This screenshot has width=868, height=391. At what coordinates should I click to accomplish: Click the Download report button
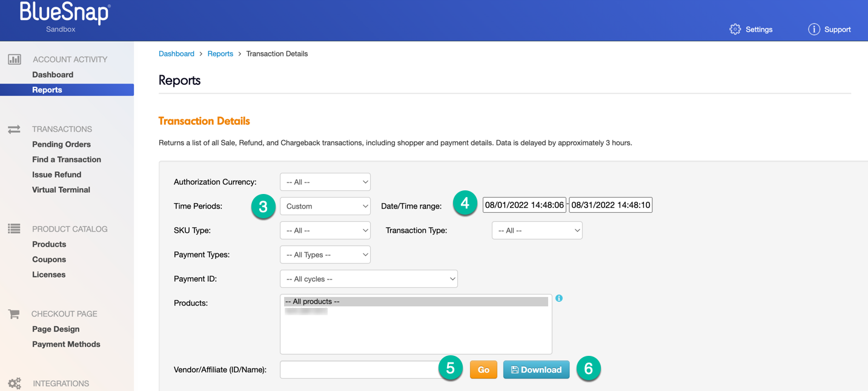pos(536,370)
